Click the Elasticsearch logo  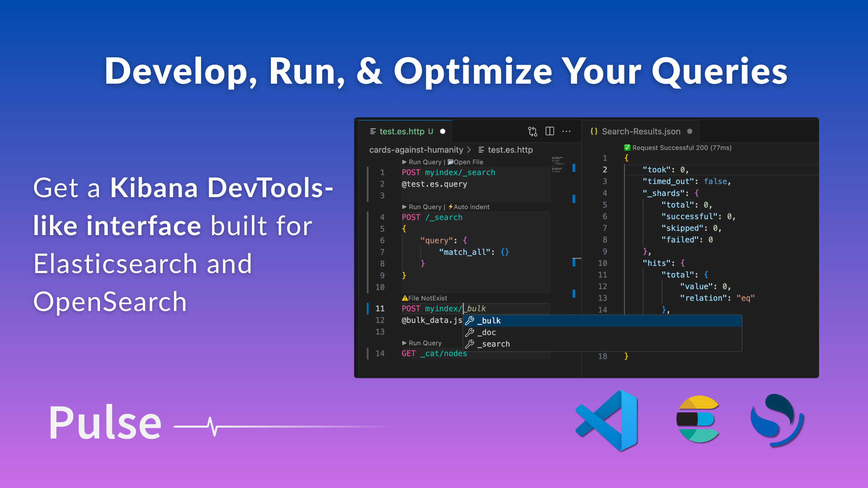click(x=698, y=419)
